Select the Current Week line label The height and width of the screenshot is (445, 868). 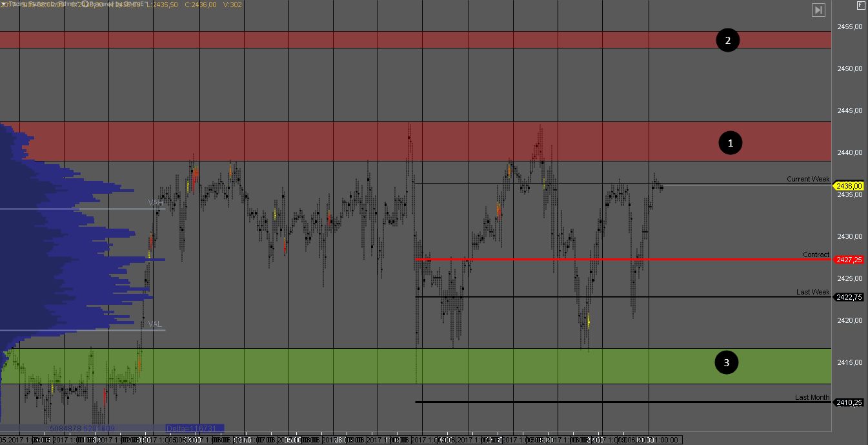tap(807, 179)
